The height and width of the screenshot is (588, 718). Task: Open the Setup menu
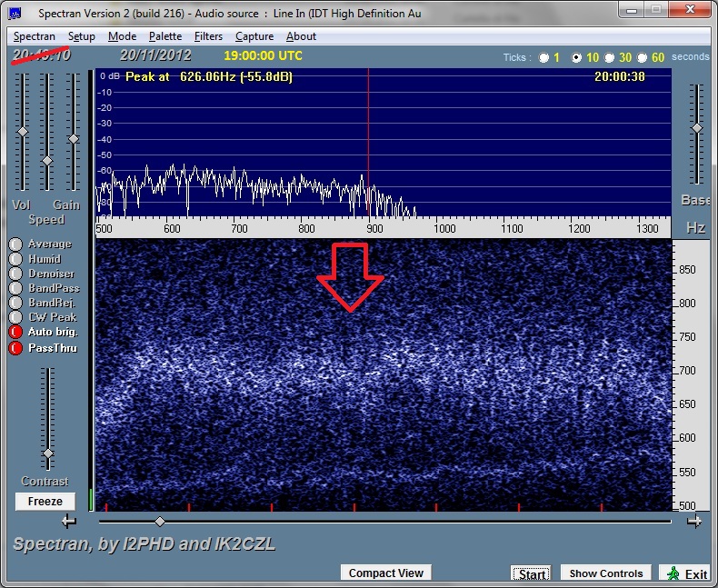click(x=81, y=36)
